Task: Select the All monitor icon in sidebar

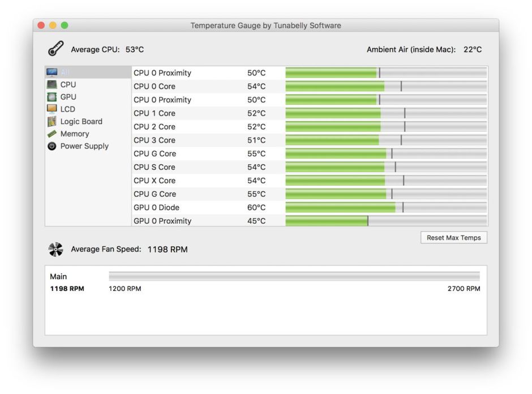Action: (x=53, y=71)
